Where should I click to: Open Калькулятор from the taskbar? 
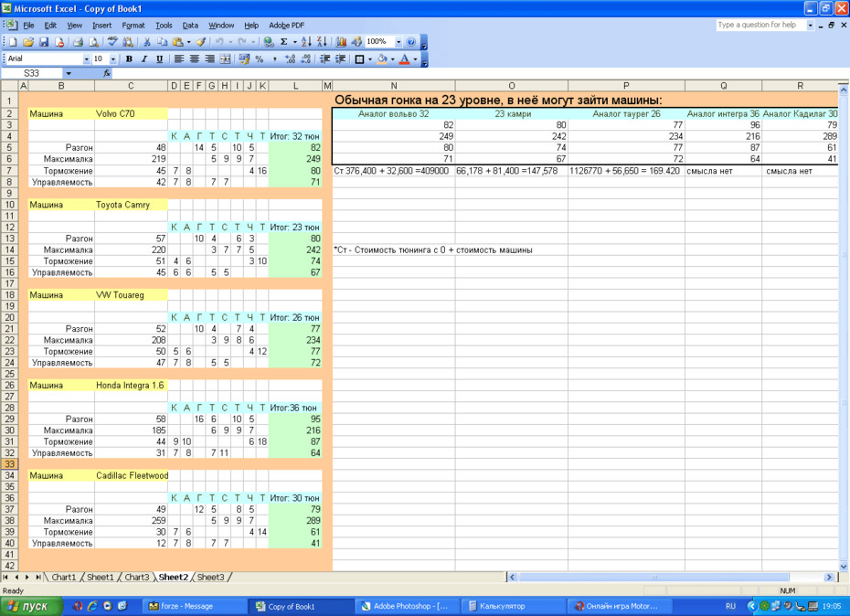513,606
